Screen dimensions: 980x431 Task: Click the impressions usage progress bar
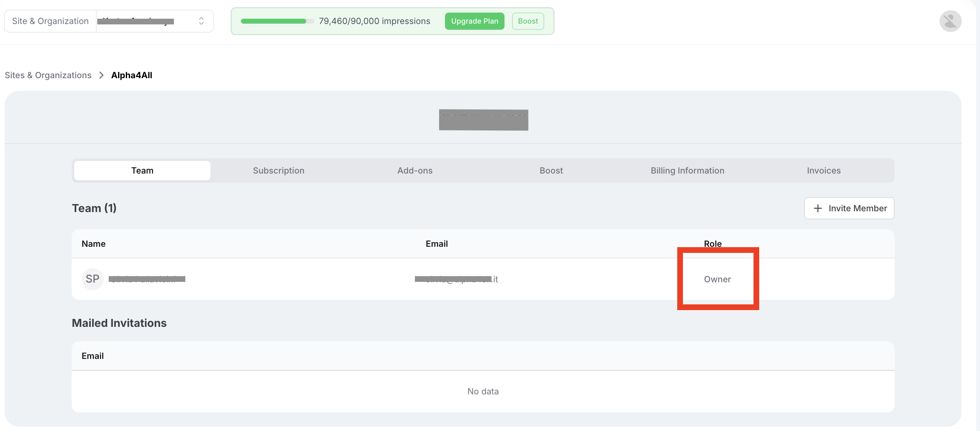click(x=277, y=21)
